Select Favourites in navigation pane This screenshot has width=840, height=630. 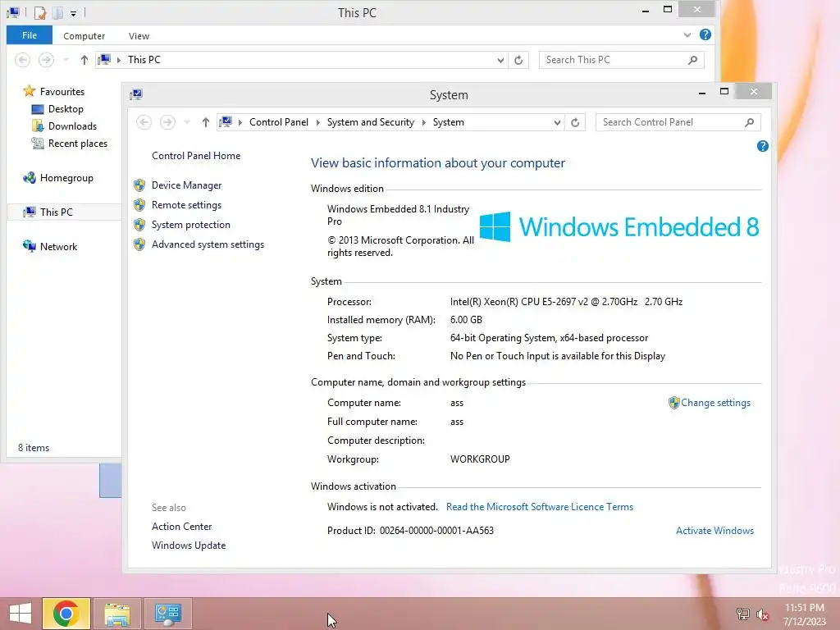click(62, 92)
